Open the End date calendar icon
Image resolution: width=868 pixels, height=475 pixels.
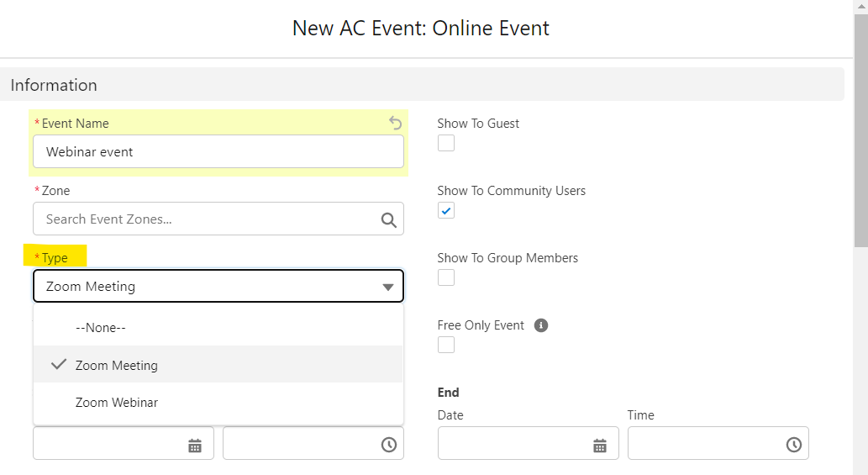coord(600,446)
